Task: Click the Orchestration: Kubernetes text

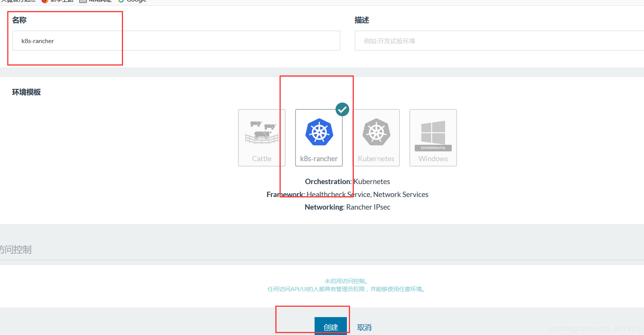Action: (x=347, y=181)
